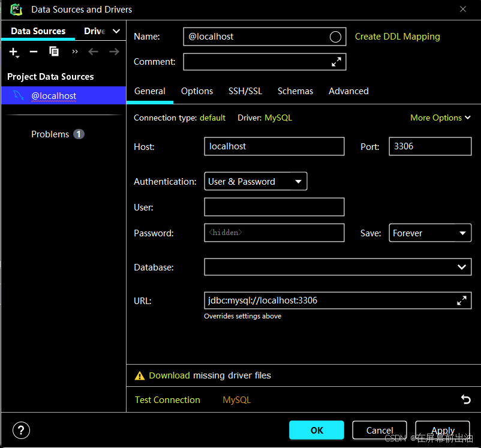Click into the Password field
Image resolution: width=481 pixels, height=448 pixels.
274,233
